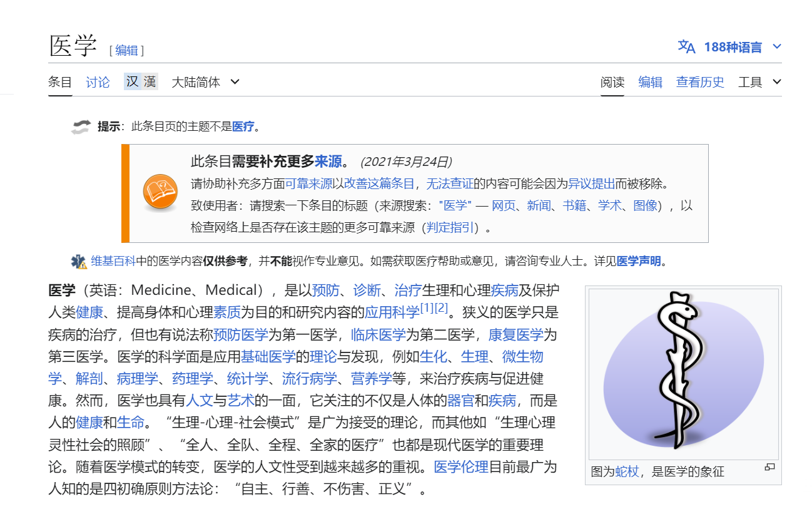The width and height of the screenshot is (812, 514).
Task: Select the 阅读 read tab
Action: pyautogui.click(x=612, y=82)
